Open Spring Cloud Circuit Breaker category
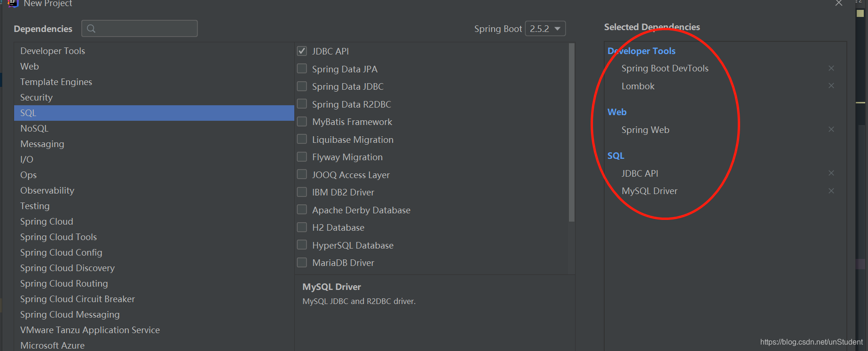This screenshot has width=868, height=351. (x=154, y=299)
